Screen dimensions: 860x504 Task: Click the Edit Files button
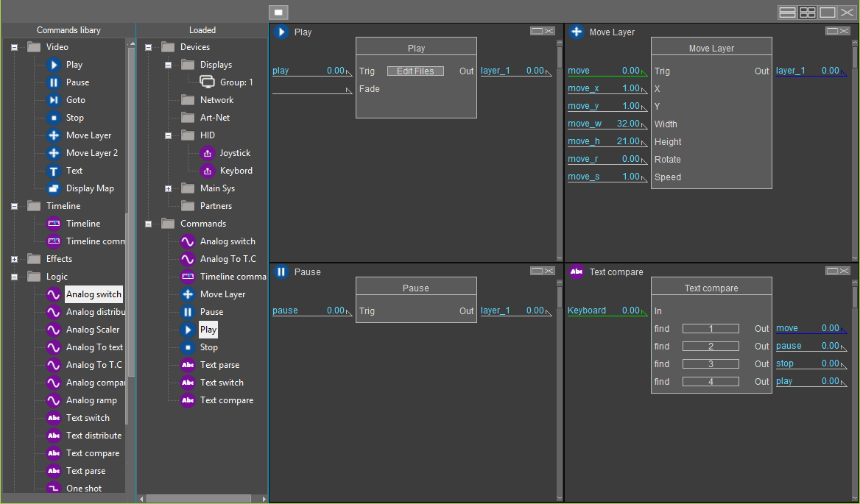click(415, 71)
